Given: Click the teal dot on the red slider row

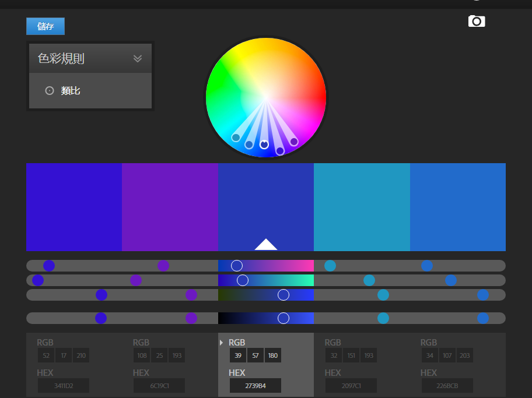Looking at the screenshot, I should [330, 266].
